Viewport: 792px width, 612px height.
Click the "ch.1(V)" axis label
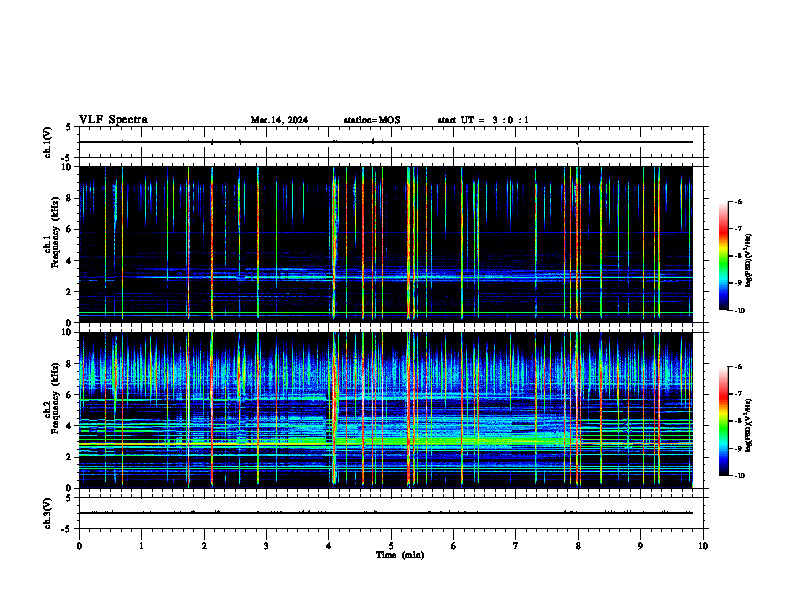coord(48,142)
